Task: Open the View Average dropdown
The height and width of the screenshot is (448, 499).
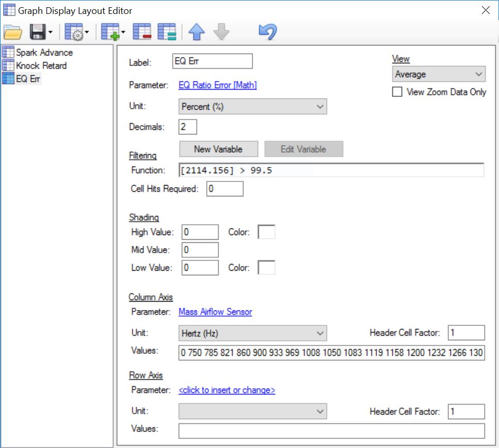Action: (439, 74)
